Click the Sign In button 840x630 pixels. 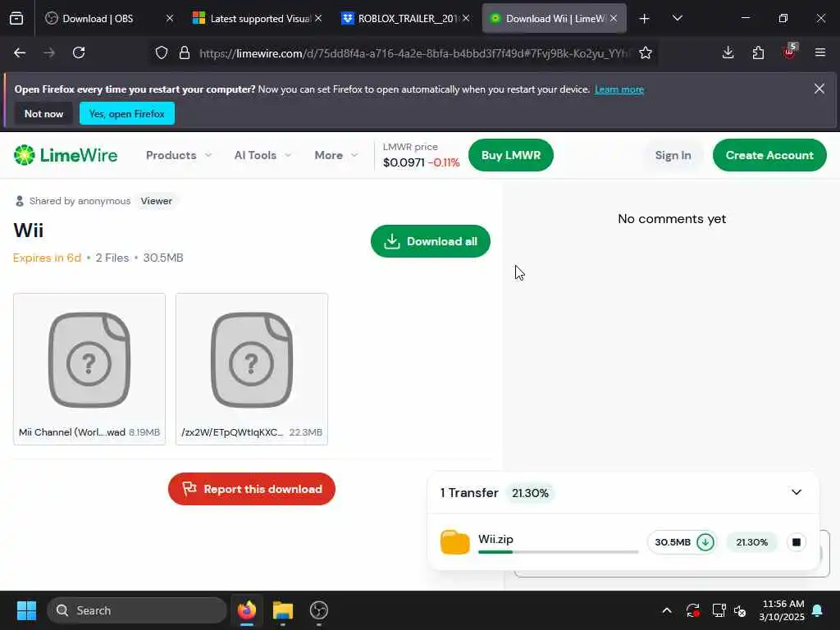(673, 155)
